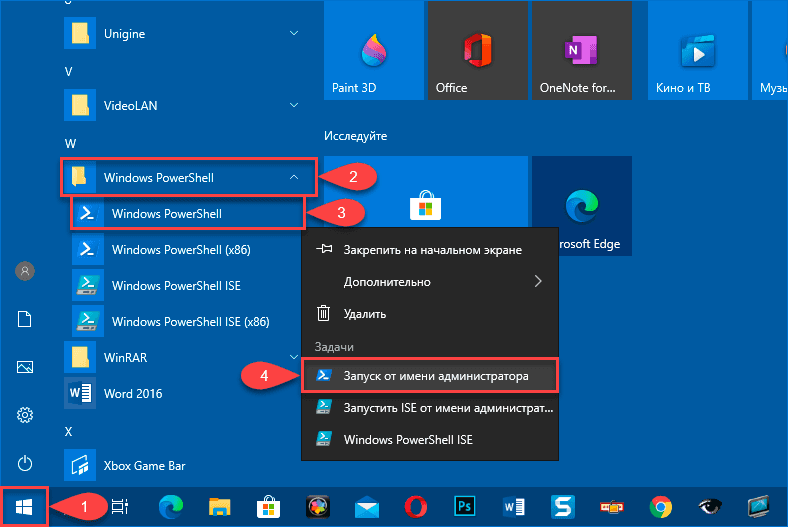Choose Запустить ISE от имени администратора
Viewport: 788px width, 527px height.
tap(430, 407)
